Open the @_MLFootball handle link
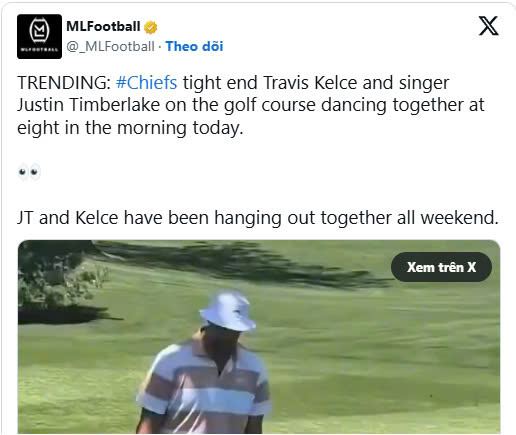The image size is (516, 435). [x=110, y=46]
